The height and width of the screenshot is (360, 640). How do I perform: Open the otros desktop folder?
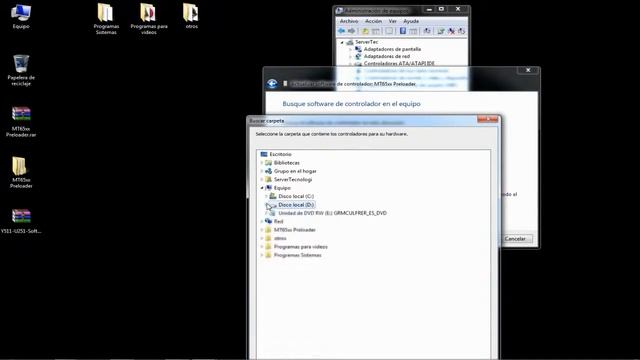coord(191,16)
